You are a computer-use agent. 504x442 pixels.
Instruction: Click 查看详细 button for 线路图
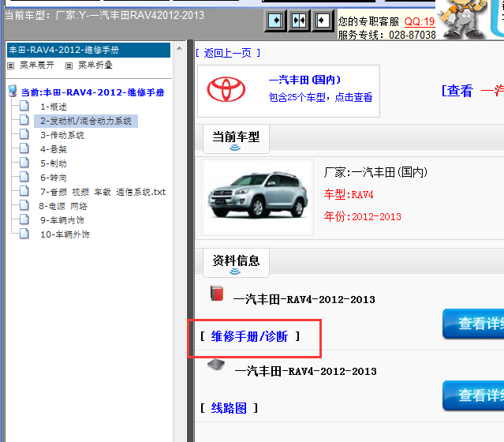[473, 395]
